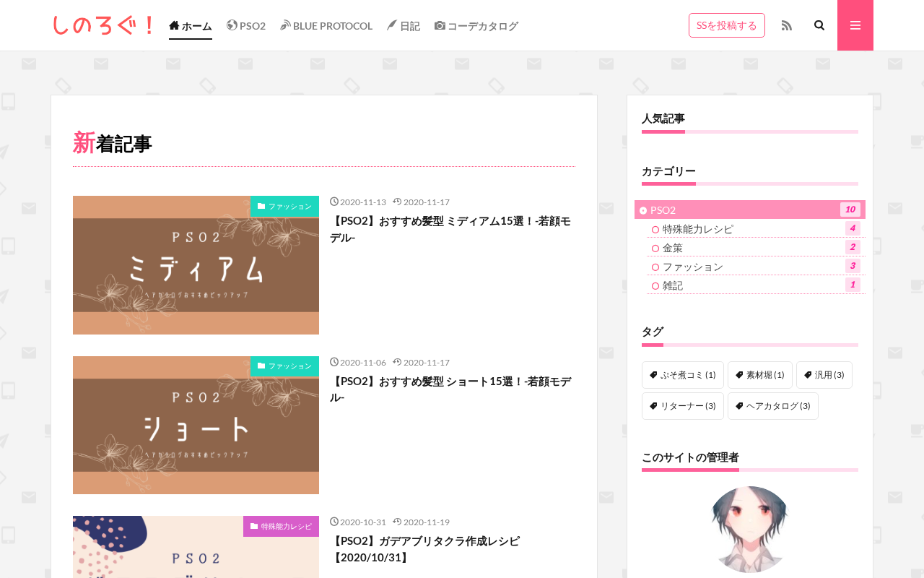Click the ヘアカタログ (3) tag
This screenshot has height=578, width=924.
[773, 406]
